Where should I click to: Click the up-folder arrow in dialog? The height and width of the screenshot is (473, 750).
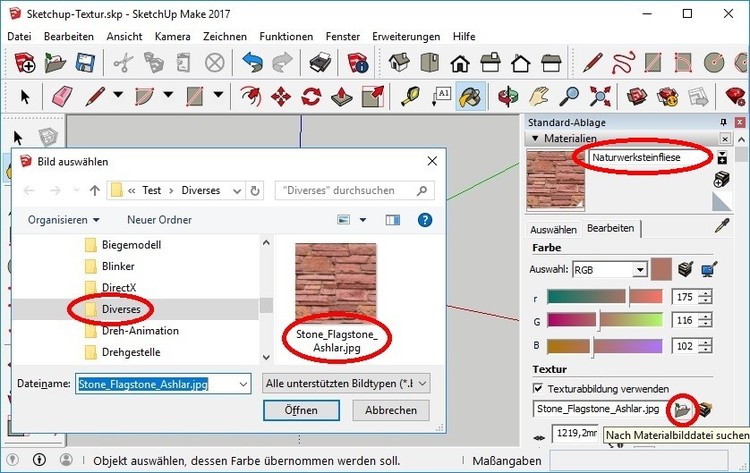[94, 190]
